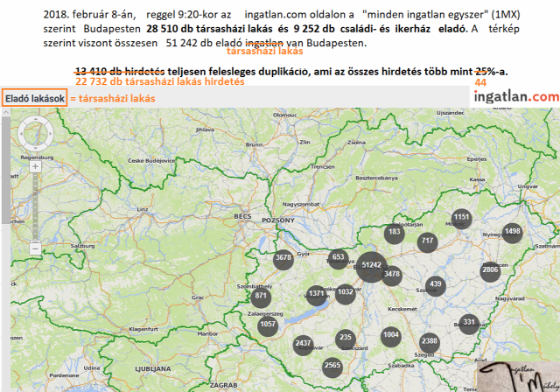This screenshot has height=392, width=560.
Task: Select the 2388 cluster near Szeged
Action: click(430, 343)
